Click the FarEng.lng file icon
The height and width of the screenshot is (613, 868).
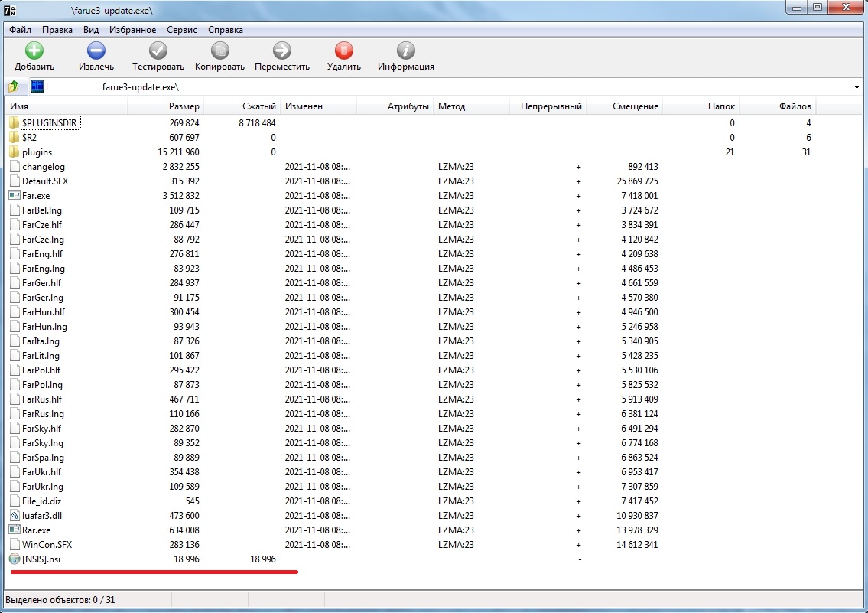click(x=15, y=269)
